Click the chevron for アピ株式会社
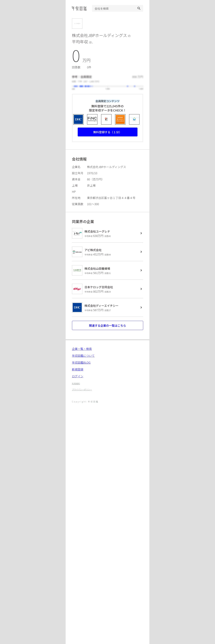The height and width of the screenshot is (644, 215). [141, 252]
